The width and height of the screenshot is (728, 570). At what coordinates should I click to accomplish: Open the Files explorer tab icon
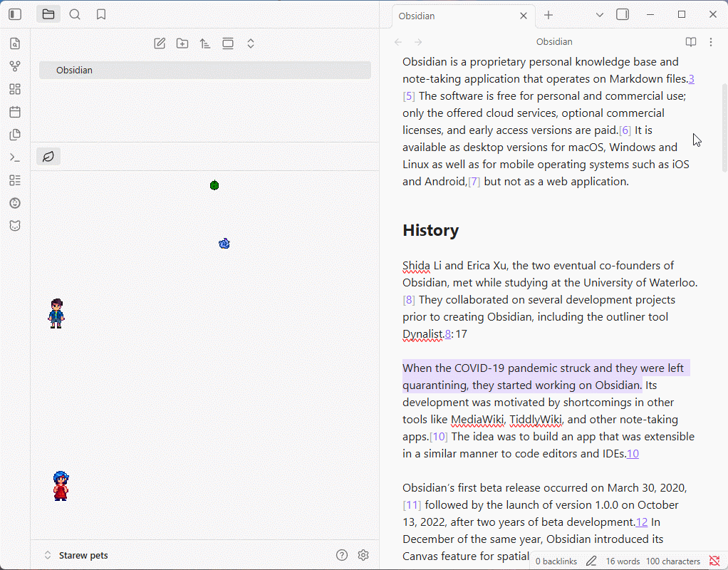pyautogui.click(x=48, y=14)
